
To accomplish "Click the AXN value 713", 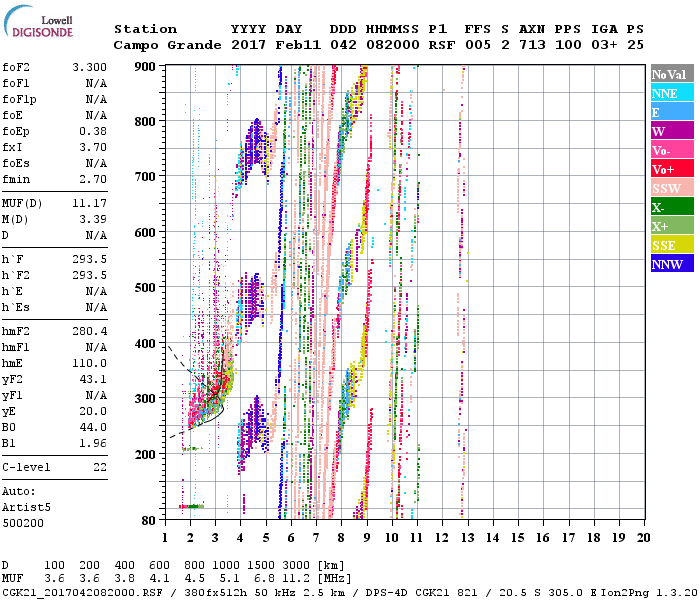I will [532, 45].
